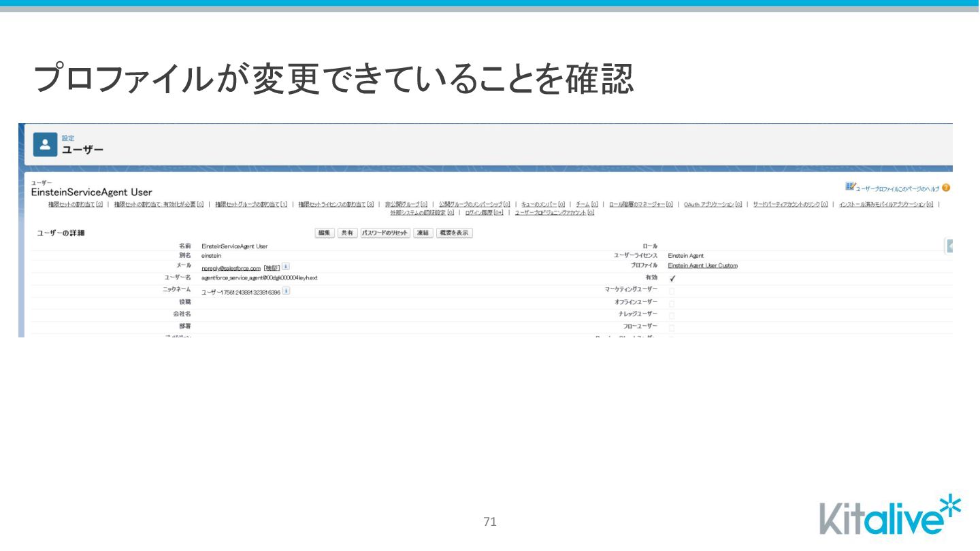The width and height of the screenshot is (980, 551).
Task: Click the 概要を表示 button
Action: (455, 233)
